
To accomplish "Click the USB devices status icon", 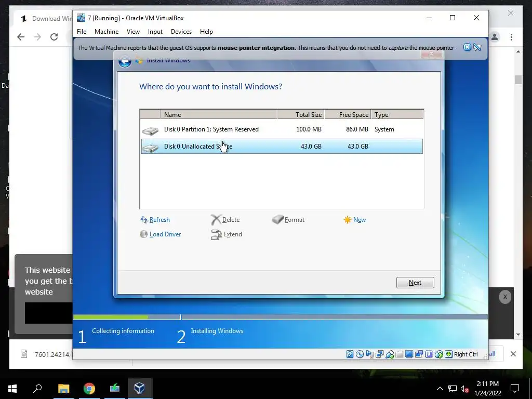I will click(390, 354).
